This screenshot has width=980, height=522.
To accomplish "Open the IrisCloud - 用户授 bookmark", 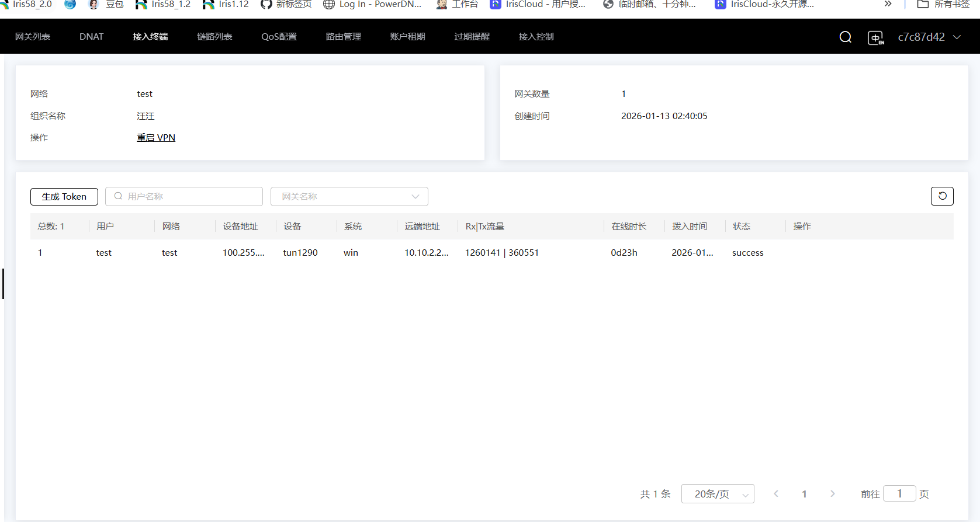I will (x=538, y=4).
